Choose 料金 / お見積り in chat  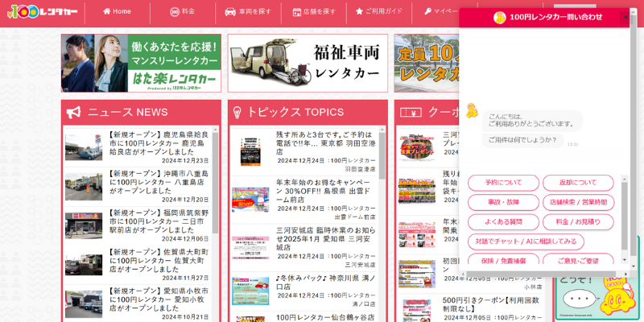pos(578,222)
